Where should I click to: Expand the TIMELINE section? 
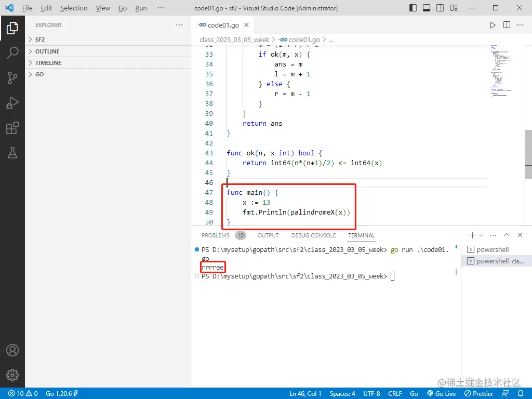[x=108, y=63]
